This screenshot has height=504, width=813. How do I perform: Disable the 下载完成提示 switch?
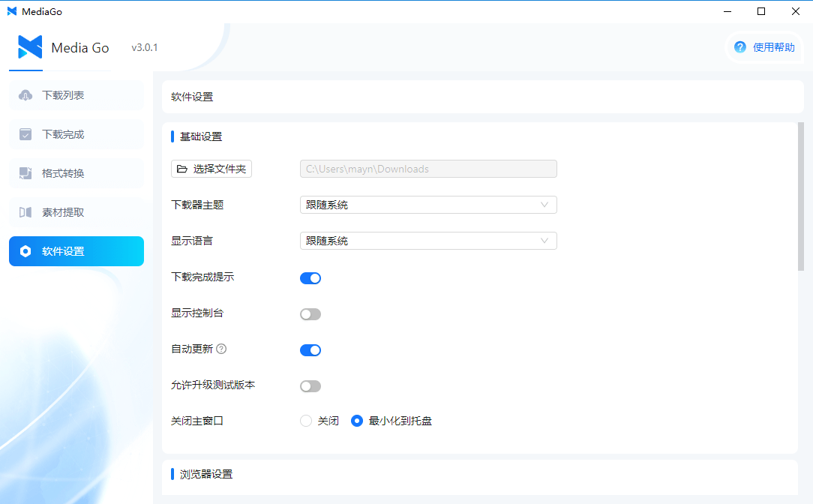[310, 277]
